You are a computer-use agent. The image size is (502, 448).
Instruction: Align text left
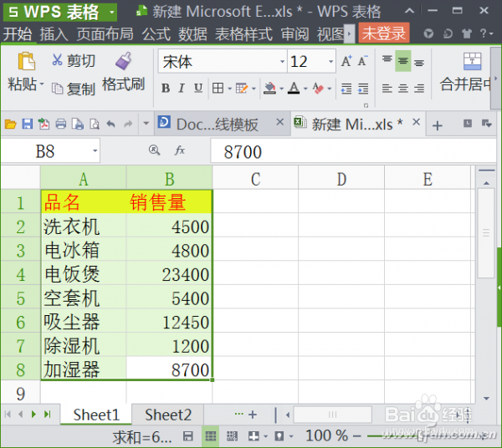click(x=387, y=89)
